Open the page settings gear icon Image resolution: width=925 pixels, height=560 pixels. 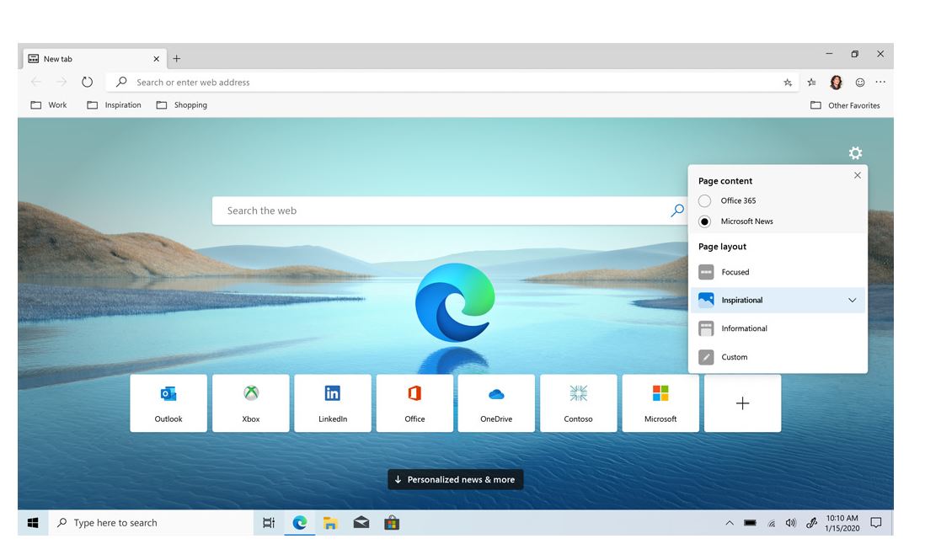click(x=855, y=153)
